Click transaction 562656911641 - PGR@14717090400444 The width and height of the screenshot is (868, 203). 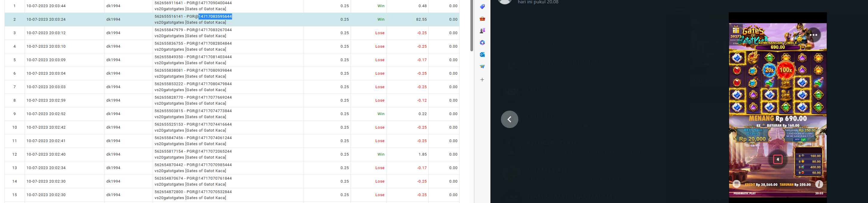click(193, 3)
